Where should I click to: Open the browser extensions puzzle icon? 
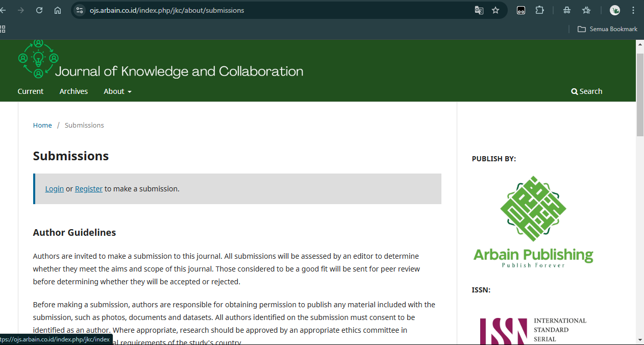539,10
